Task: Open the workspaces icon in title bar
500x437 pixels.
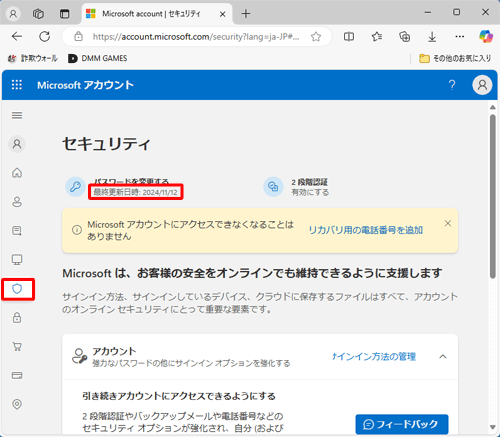Action: pyautogui.click(x=38, y=14)
